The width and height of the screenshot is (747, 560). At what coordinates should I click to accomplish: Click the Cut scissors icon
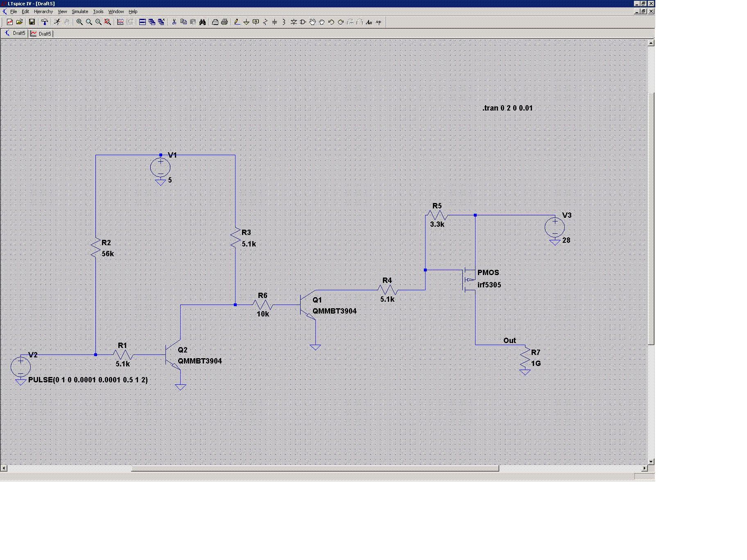(174, 22)
